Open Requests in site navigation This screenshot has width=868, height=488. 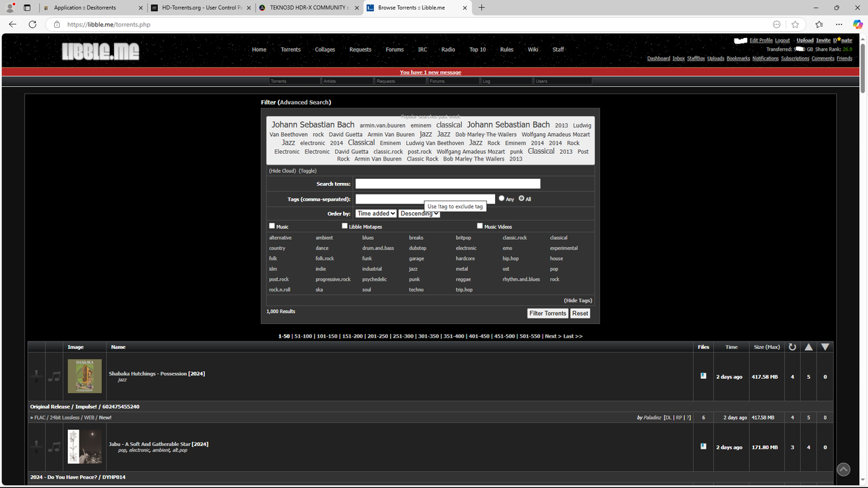(360, 49)
